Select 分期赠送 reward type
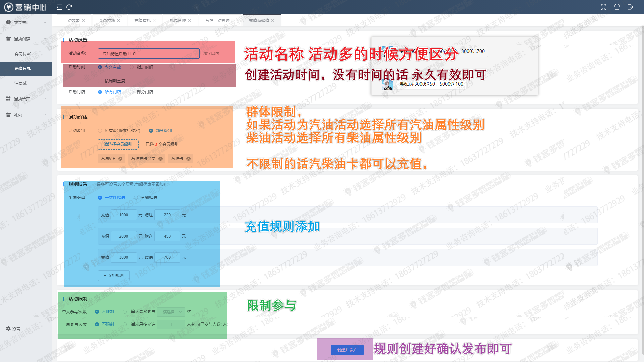Screen dimensions: 644x362 tap(136, 198)
